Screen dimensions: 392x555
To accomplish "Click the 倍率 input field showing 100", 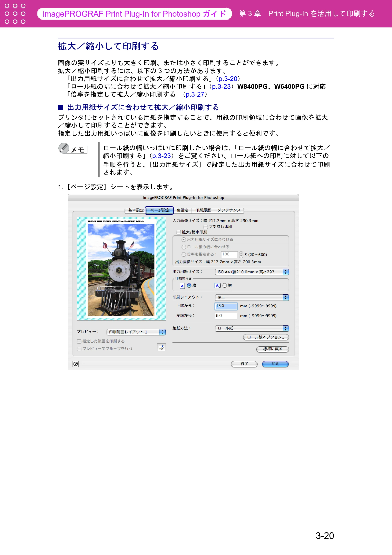I will click(x=230, y=254).
